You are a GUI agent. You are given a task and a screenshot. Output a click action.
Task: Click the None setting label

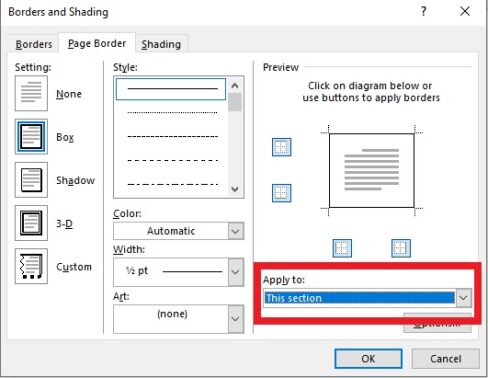point(69,94)
